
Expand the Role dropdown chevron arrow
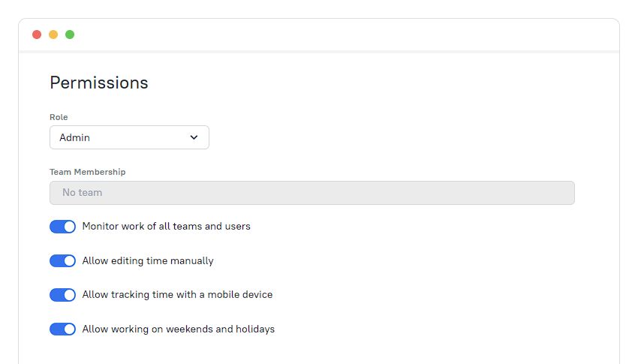pyautogui.click(x=194, y=137)
